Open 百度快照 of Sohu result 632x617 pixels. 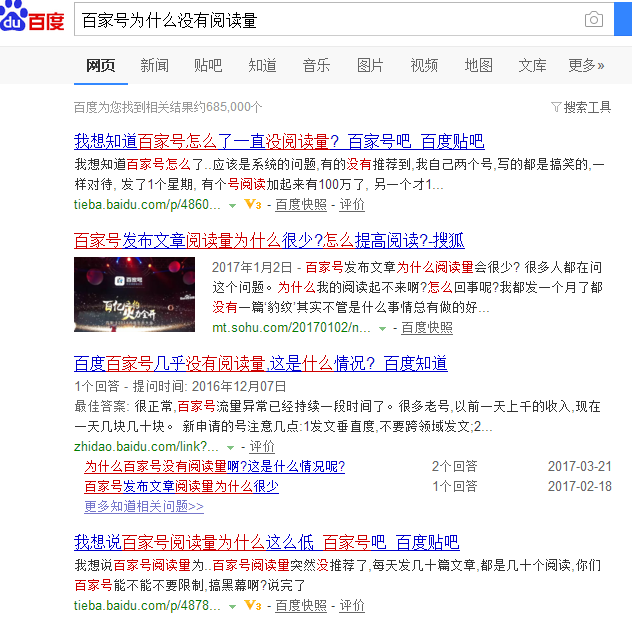[427, 328]
